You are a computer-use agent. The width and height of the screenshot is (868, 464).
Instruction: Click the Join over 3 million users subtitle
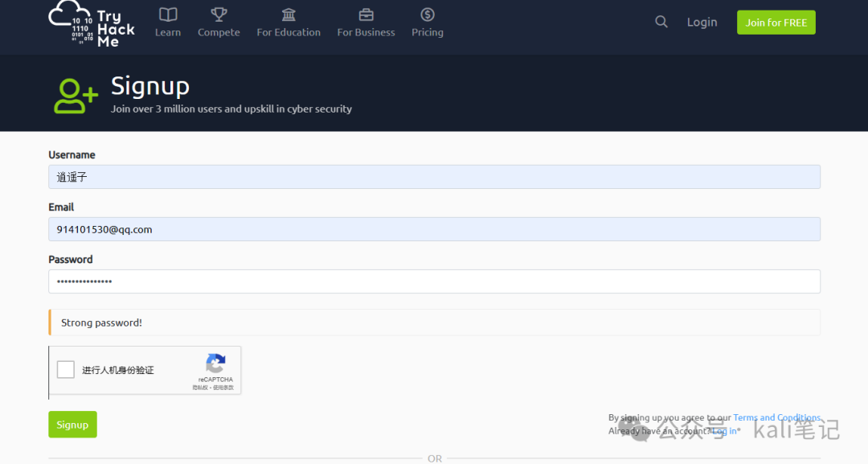click(x=231, y=109)
